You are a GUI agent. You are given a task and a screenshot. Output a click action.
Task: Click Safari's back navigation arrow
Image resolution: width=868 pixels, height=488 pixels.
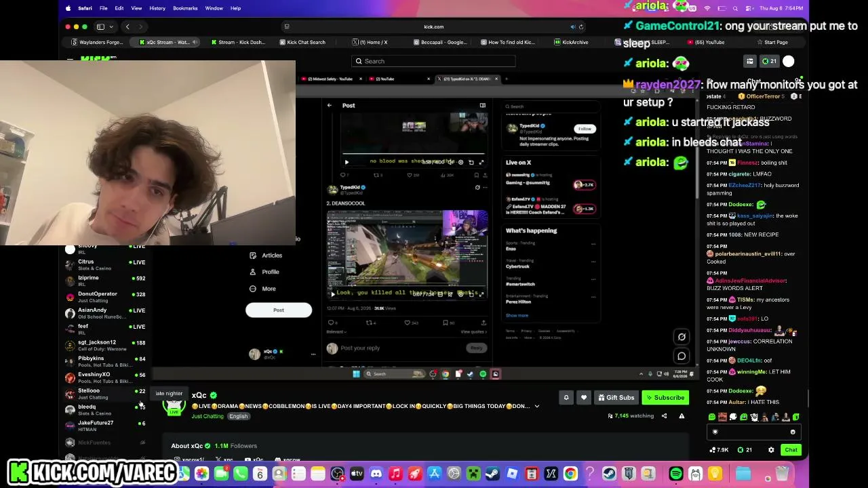(127, 26)
